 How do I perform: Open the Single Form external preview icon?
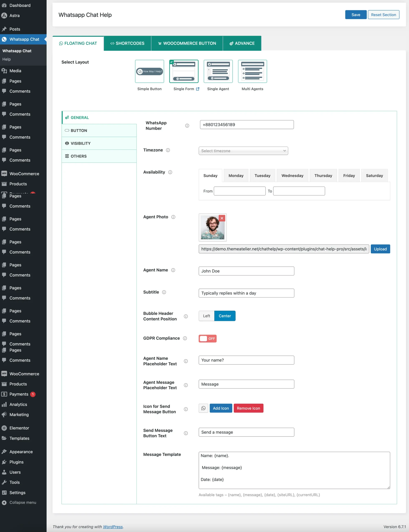click(198, 89)
